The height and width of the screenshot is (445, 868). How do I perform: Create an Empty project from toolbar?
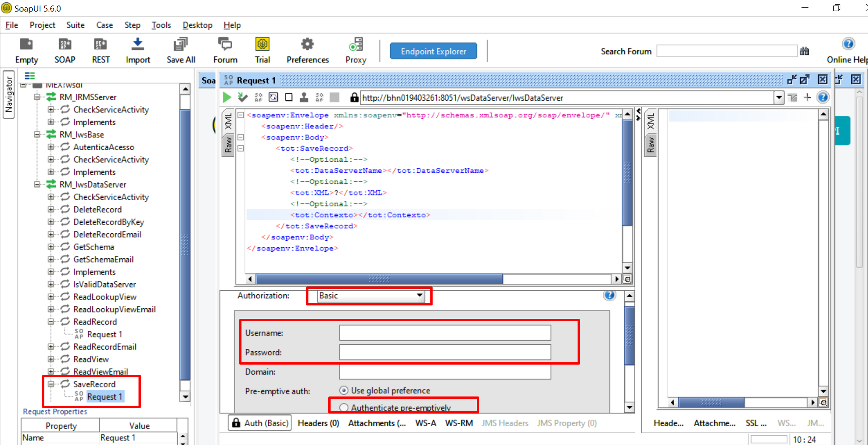pyautogui.click(x=26, y=50)
